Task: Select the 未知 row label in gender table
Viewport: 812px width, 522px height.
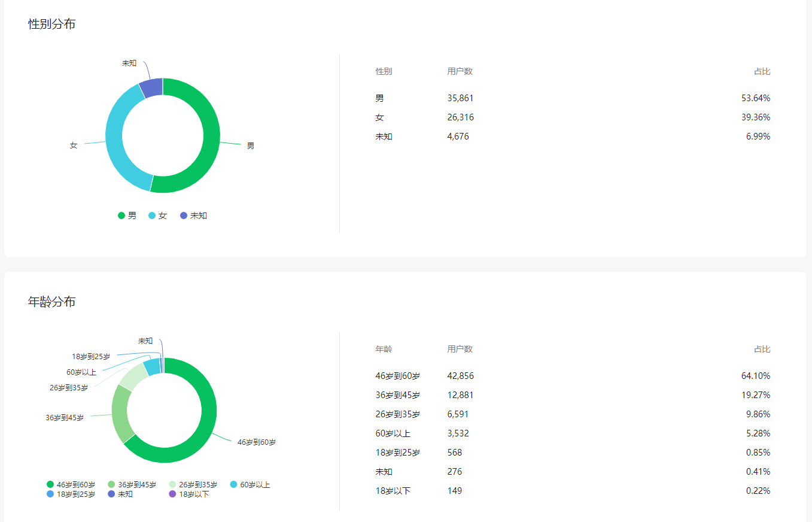Action: pyautogui.click(x=384, y=136)
